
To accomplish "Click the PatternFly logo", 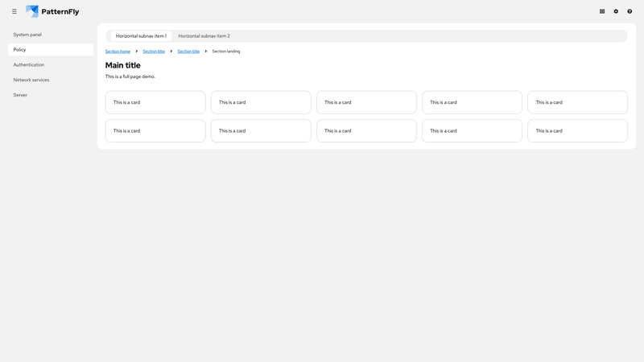I will tap(52, 11).
